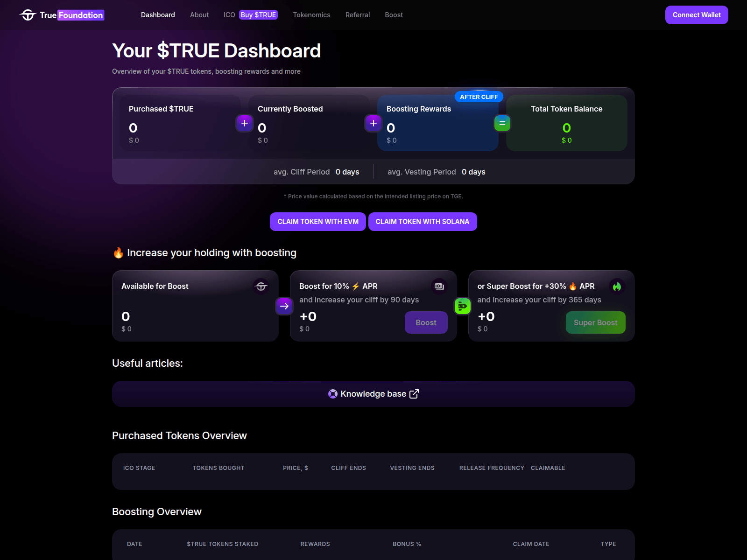Click the Purchased Tokens Overview heading
Viewport: 747px width, 560px height.
pos(179,435)
